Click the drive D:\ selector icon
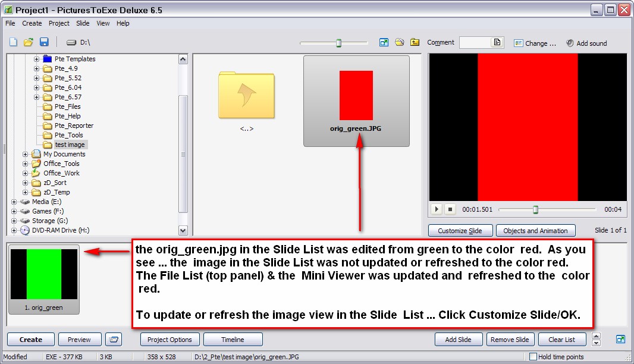This screenshot has width=634, height=364. point(71,43)
